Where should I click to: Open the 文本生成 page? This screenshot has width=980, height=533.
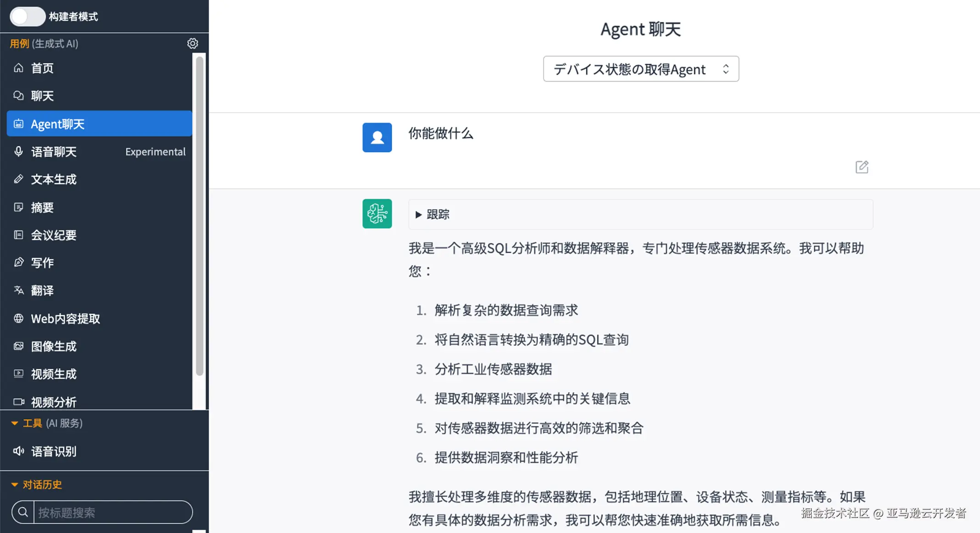[x=54, y=179]
